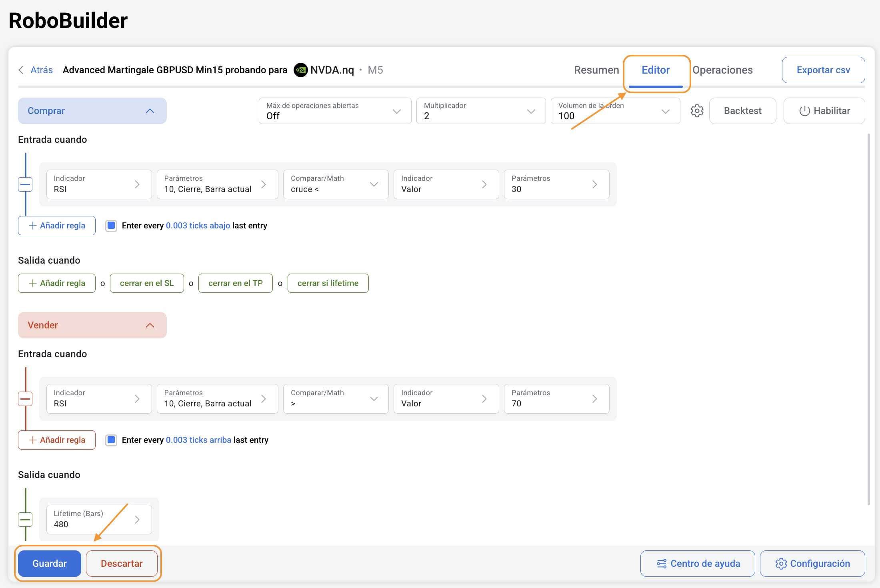Image resolution: width=880 pixels, height=588 pixels.
Task: Remove the Lifetime exit rule with minus icon
Action: 26,520
